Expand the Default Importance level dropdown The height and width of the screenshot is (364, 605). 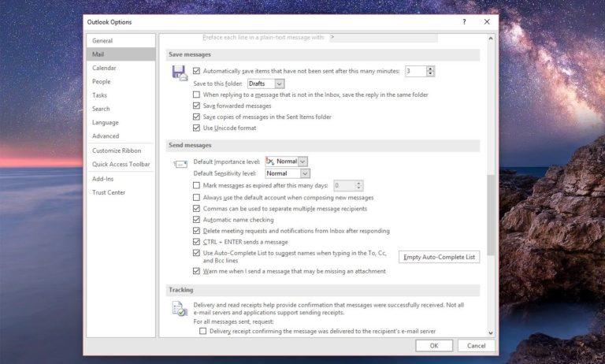coord(303,162)
